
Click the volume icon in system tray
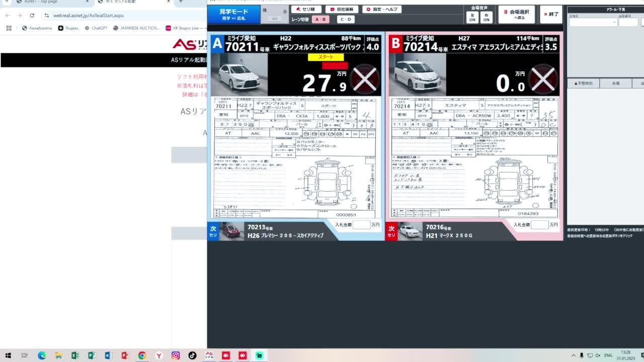click(598, 355)
